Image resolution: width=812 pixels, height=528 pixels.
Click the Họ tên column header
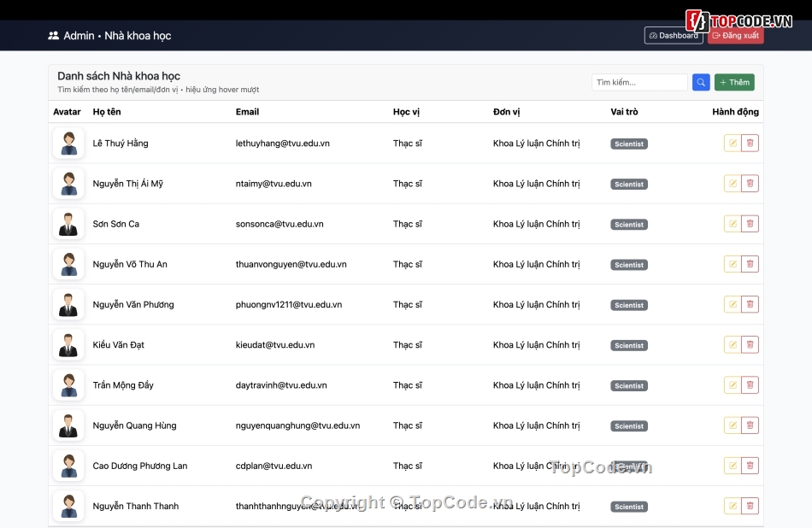tap(107, 112)
